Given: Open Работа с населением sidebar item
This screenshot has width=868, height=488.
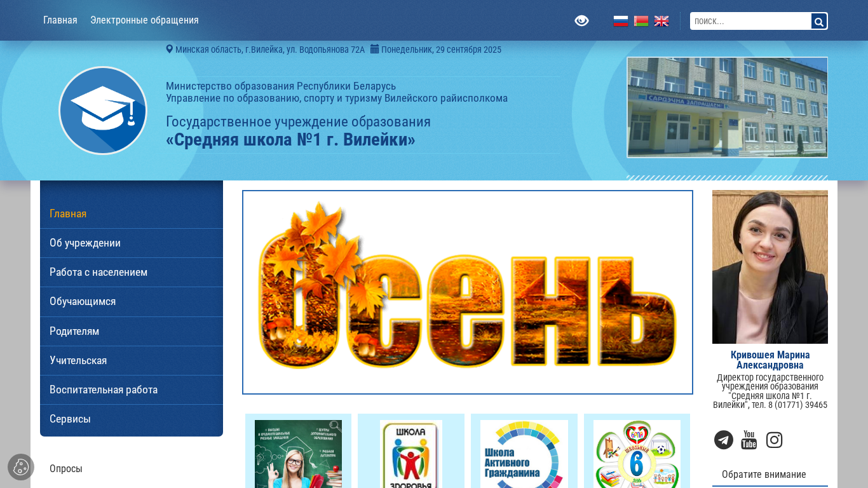Looking at the screenshot, I should point(132,272).
